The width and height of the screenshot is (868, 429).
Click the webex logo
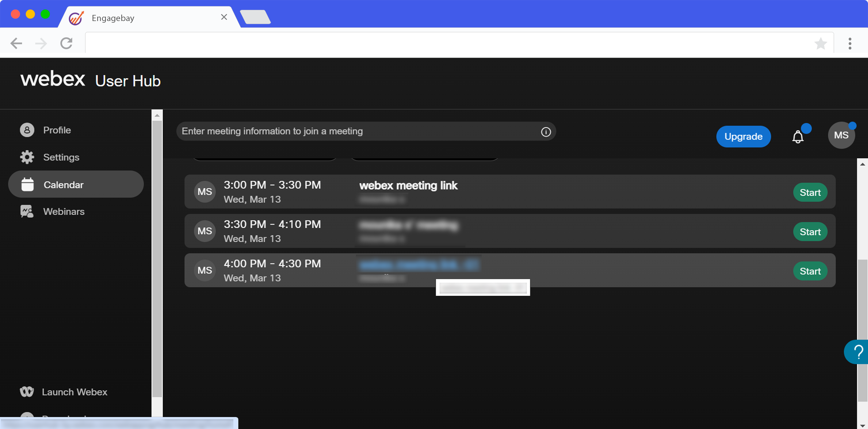(53, 79)
